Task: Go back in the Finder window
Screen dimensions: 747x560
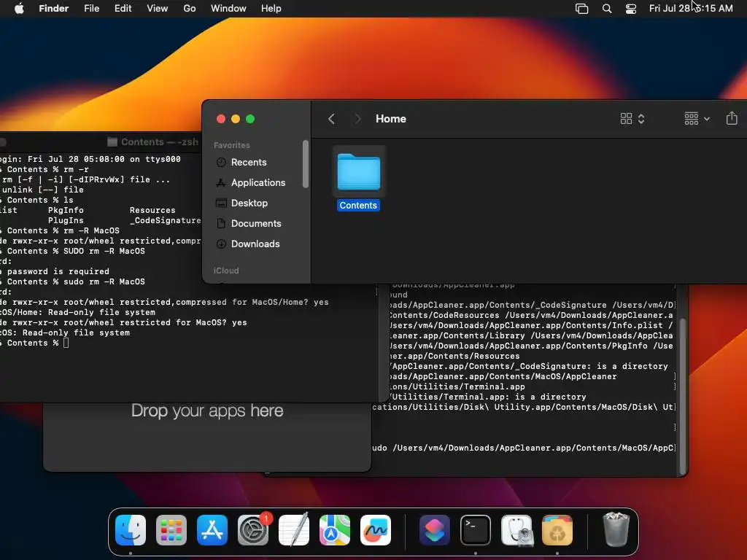Action: tap(332, 119)
